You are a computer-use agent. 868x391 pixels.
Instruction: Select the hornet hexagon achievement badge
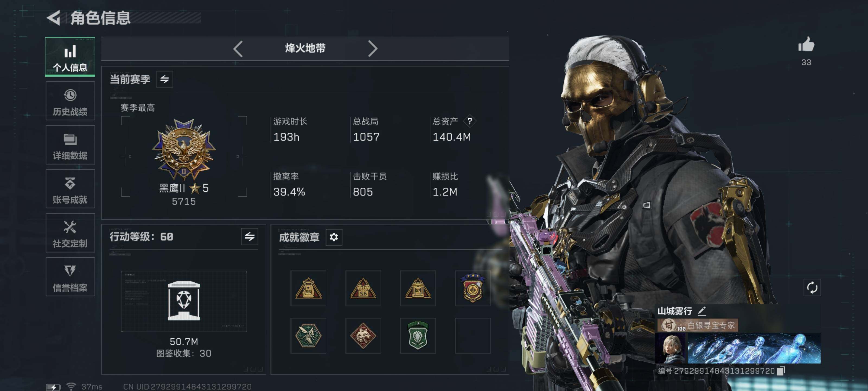pyautogui.click(x=308, y=335)
